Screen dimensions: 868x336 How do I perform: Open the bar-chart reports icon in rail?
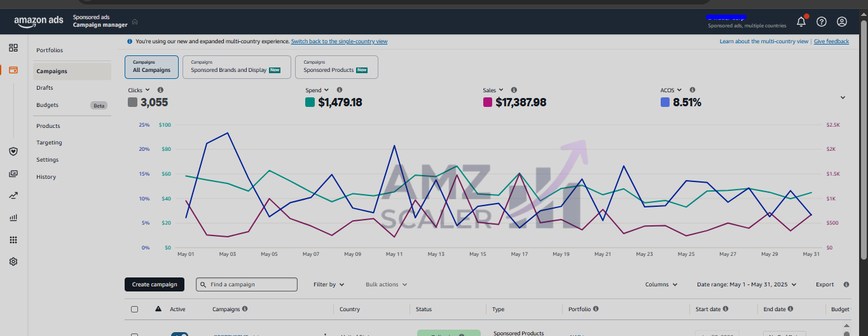[13, 218]
